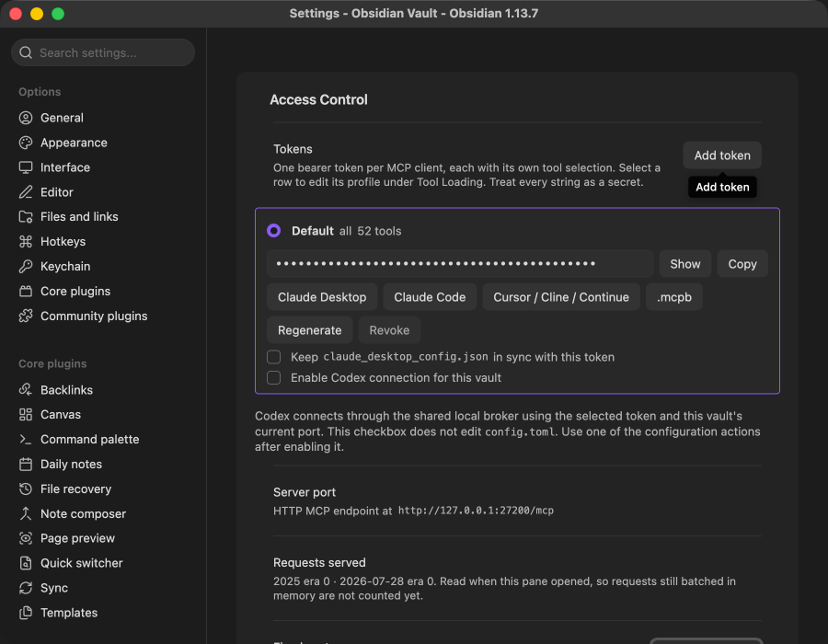
Task: Regenerate the Default token
Action: click(309, 330)
